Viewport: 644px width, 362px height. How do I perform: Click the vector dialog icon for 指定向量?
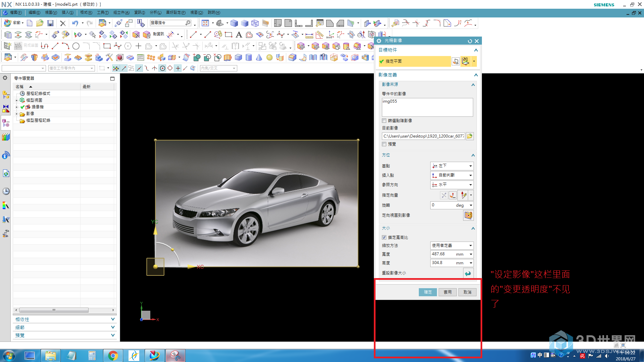pos(453,195)
